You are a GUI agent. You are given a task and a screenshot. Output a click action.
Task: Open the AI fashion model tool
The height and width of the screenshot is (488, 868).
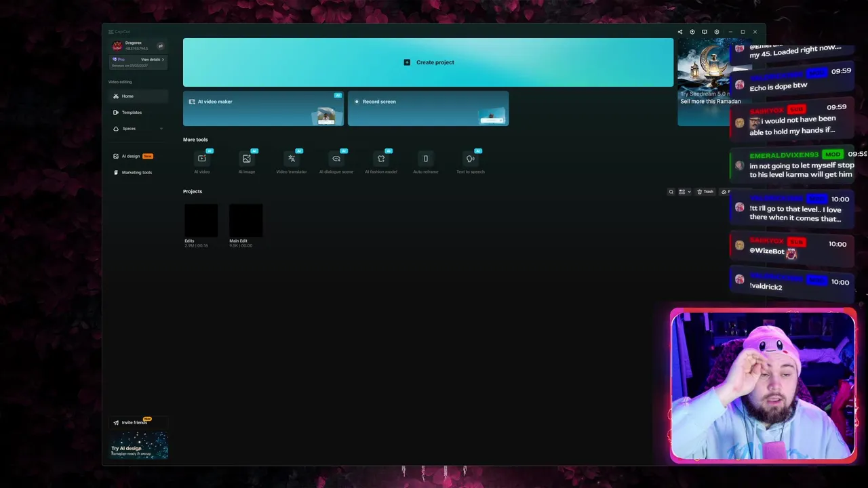[x=381, y=162]
